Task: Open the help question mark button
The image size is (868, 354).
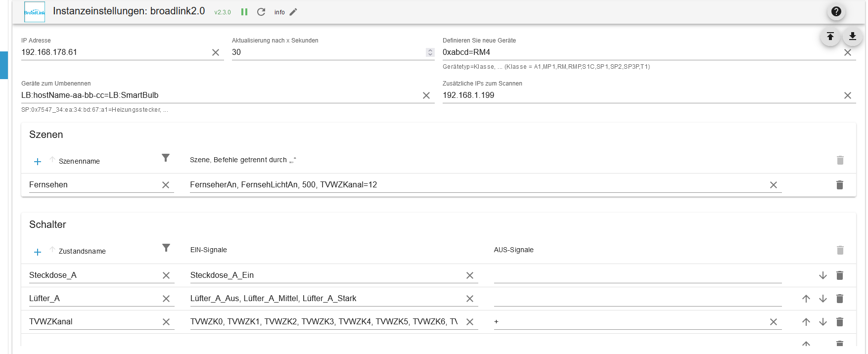Action: pos(836,11)
